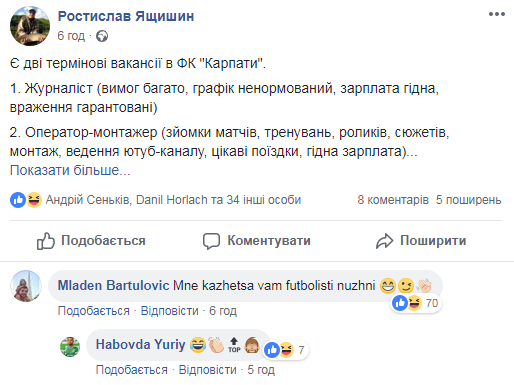View 8 коментарів on the post
The image size is (514, 385).
click(x=393, y=200)
